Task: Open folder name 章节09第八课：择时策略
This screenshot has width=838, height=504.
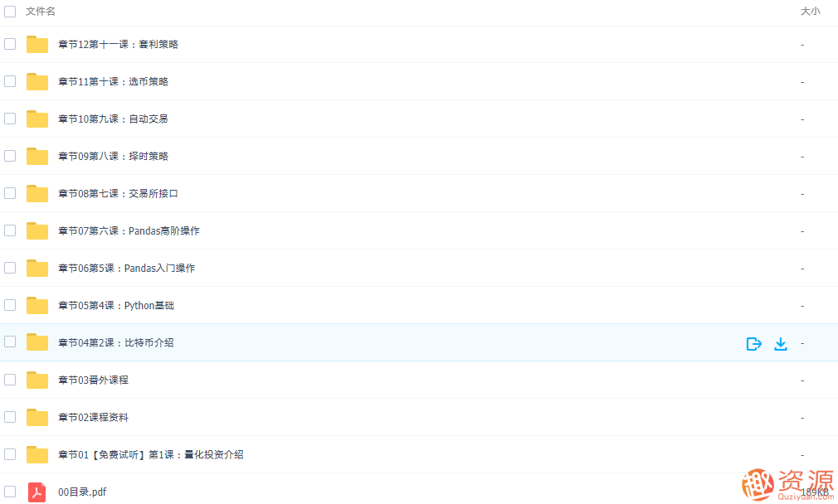Action: click(x=114, y=157)
